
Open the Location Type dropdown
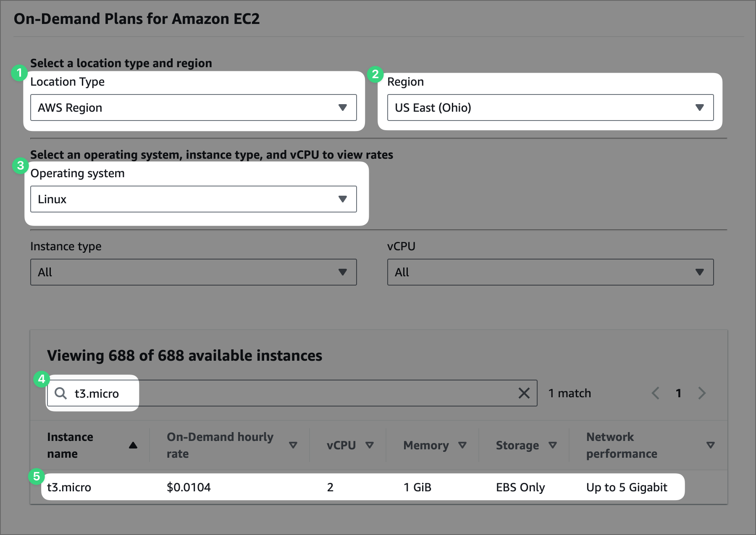point(194,108)
